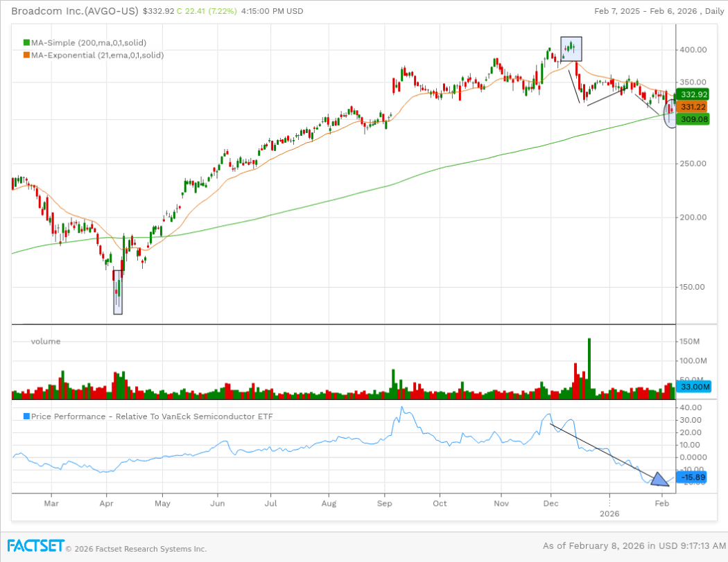Click the MA-Exponential (21,ema,0,1,solid) legend label
Image resolution: width=728 pixels, height=562 pixels.
(98, 55)
